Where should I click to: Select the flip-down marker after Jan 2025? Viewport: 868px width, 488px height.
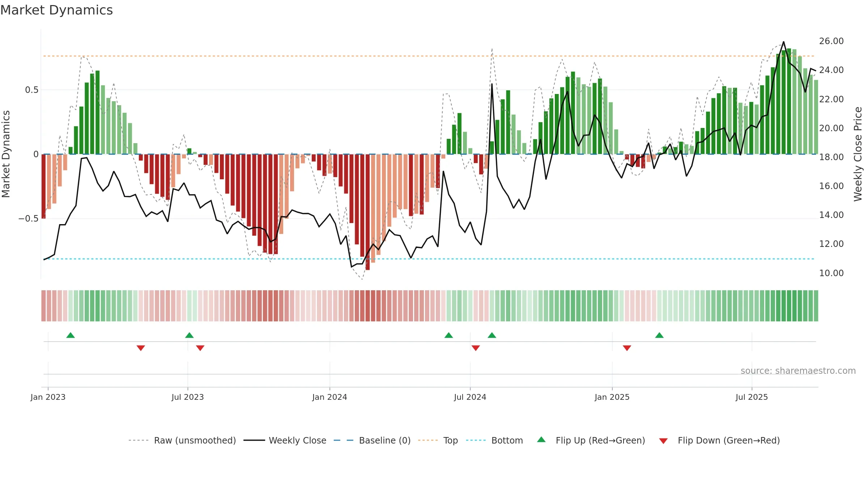627,348
